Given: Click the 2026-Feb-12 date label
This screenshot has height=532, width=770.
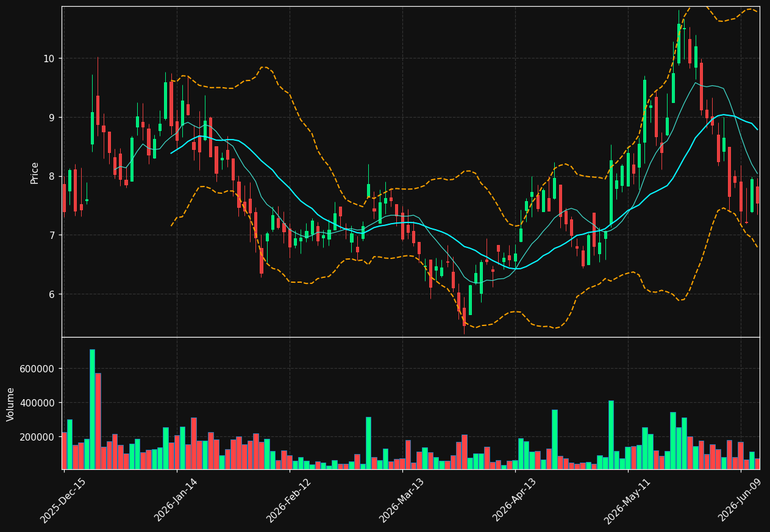Looking at the screenshot, I should 288,500.
